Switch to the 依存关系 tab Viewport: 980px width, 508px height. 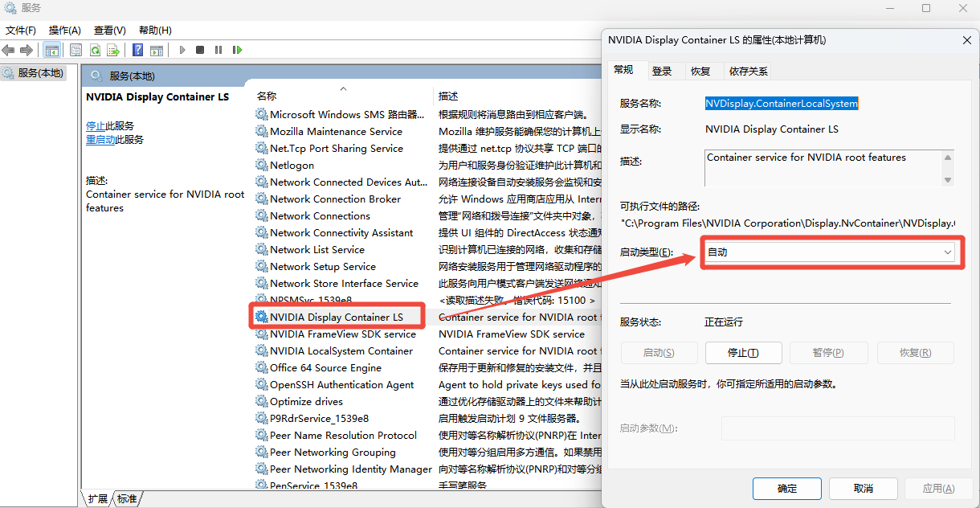point(748,71)
